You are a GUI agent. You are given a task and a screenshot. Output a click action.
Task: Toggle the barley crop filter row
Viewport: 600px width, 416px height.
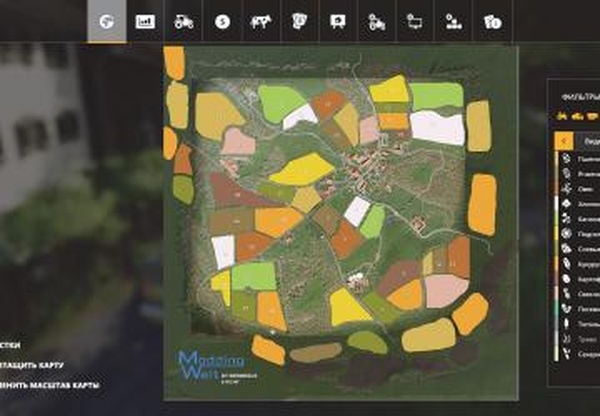(579, 174)
